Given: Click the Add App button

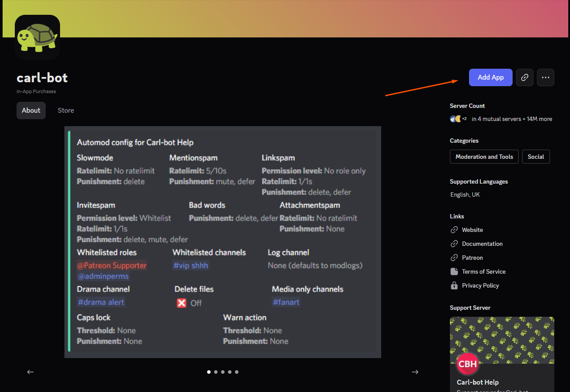Looking at the screenshot, I should click(x=491, y=77).
